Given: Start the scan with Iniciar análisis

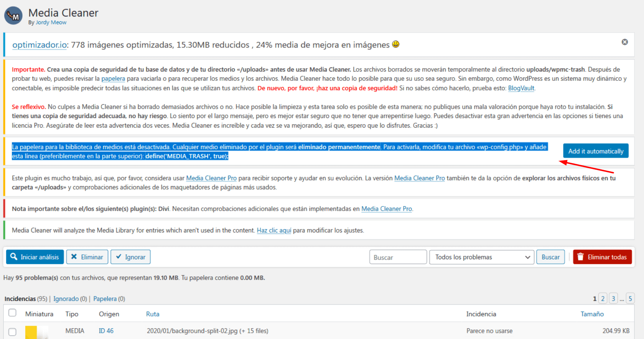Looking at the screenshot, I should pos(35,257).
